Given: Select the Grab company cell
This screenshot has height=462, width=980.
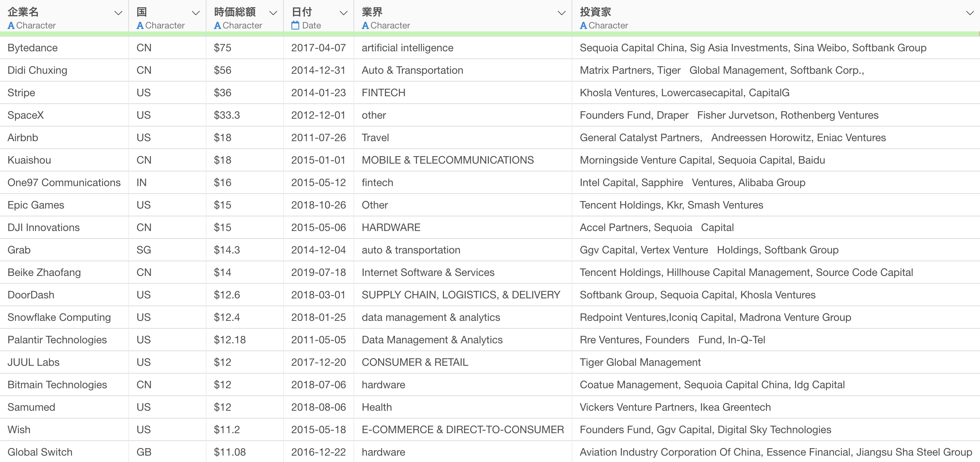Looking at the screenshot, I should (64, 250).
